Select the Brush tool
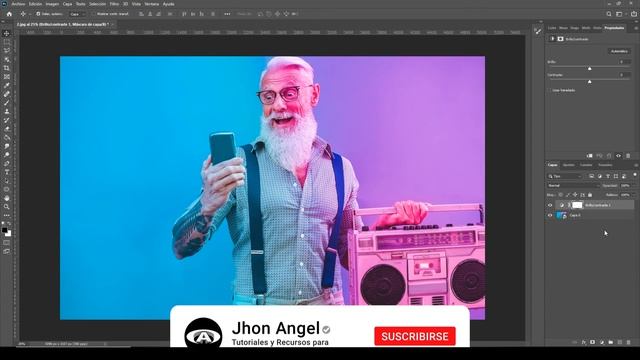The width and height of the screenshot is (640, 360). coord(6,103)
